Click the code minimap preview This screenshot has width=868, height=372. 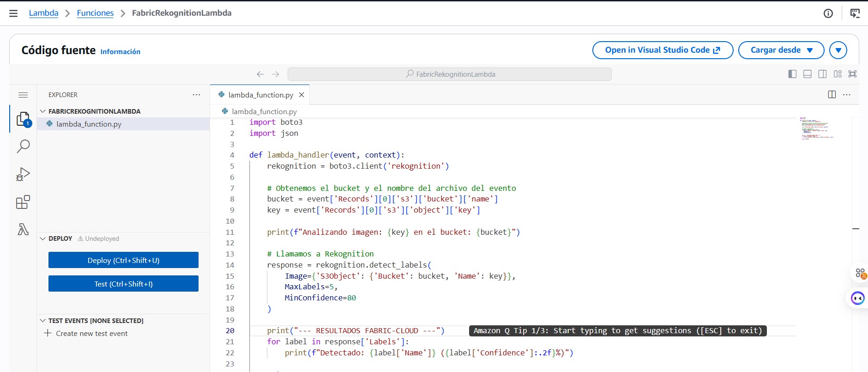(817, 128)
